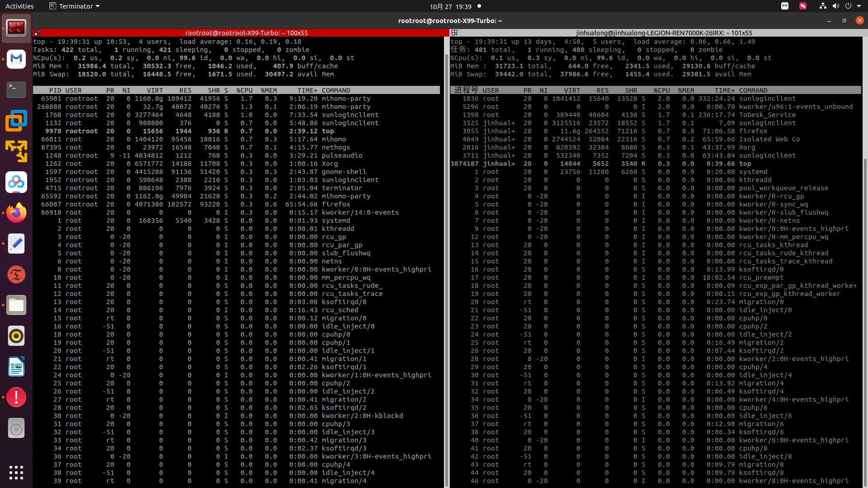The width and height of the screenshot is (868, 488).
Task: Open the clock and calendar menu
Action: 450,6
